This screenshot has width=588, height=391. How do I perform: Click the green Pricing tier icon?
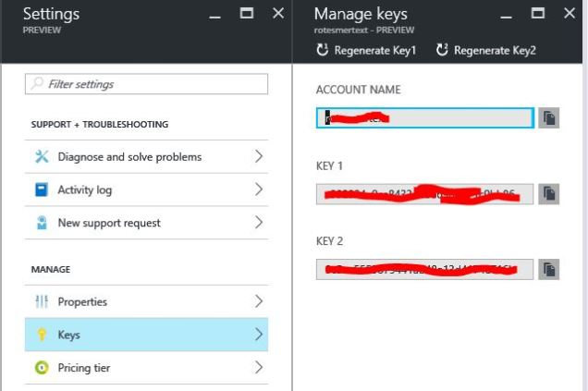coord(41,368)
